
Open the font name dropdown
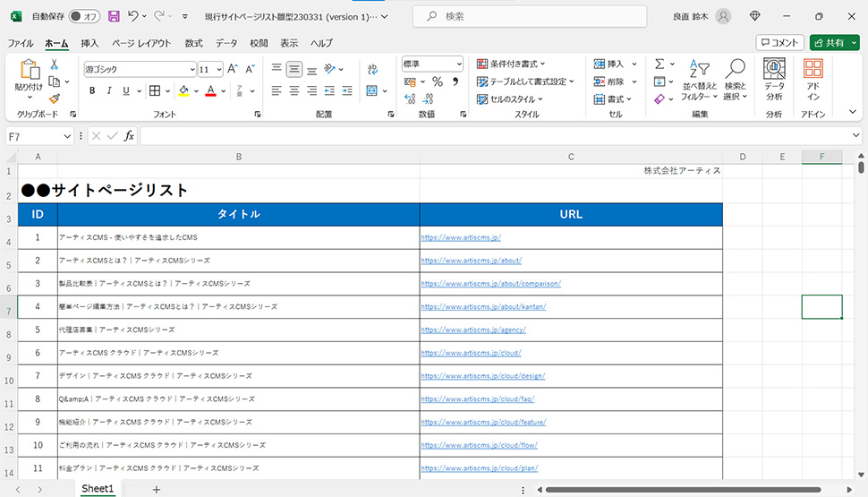pos(192,69)
